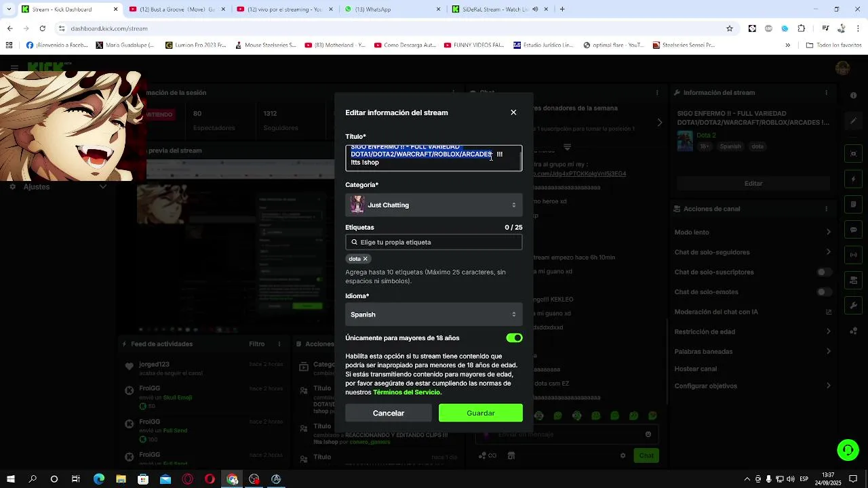Image resolution: width=868 pixels, height=488 pixels.
Task: Open the Idioma dropdown showing Spanish
Action: click(433, 314)
